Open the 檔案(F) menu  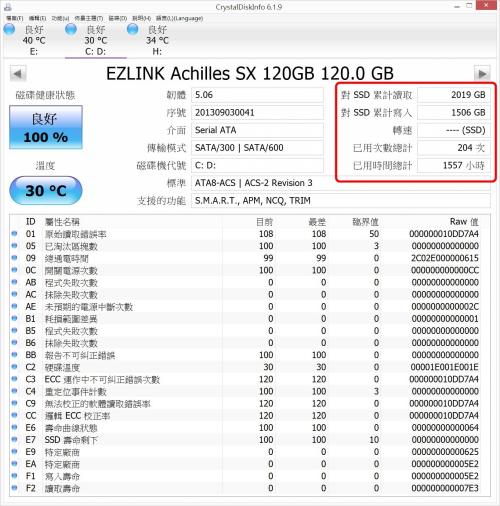point(15,18)
